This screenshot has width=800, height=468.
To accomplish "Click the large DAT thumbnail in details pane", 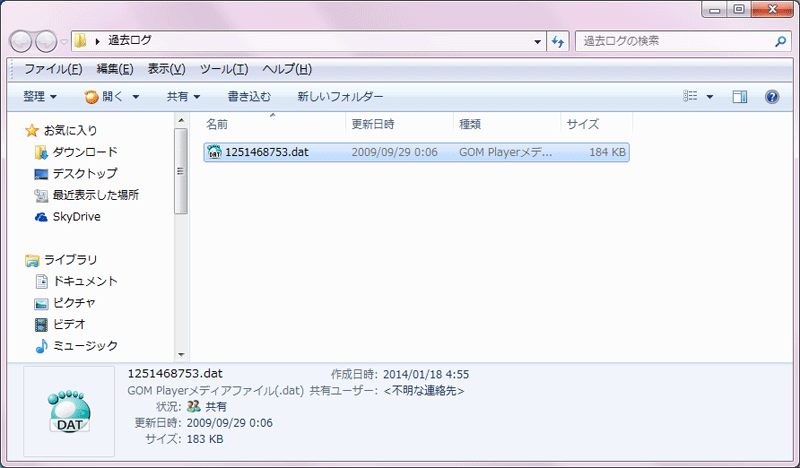I will pos(69,411).
